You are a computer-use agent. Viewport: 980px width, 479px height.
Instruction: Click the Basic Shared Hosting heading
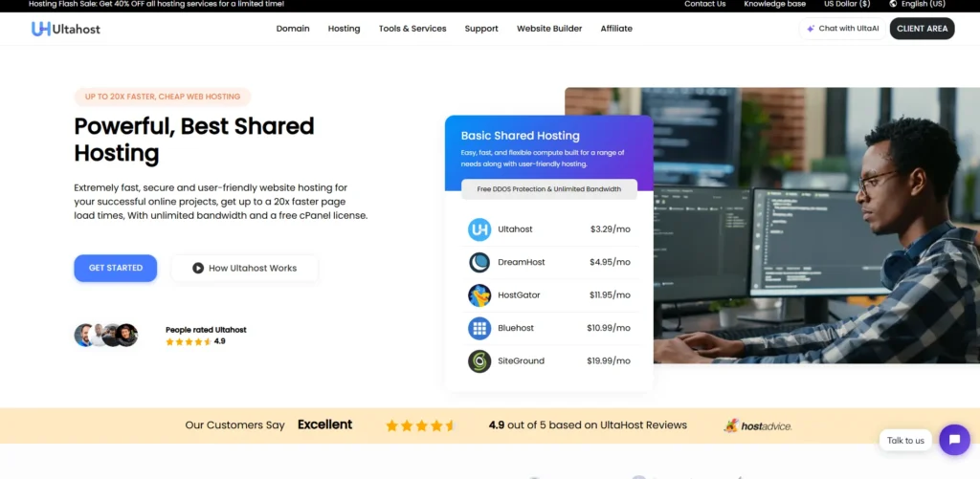tap(520, 136)
